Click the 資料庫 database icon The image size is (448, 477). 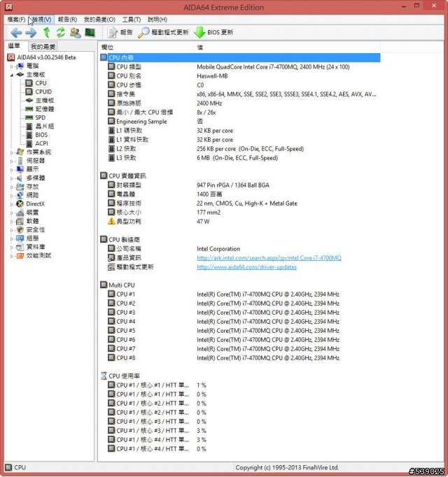(x=20, y=247)
